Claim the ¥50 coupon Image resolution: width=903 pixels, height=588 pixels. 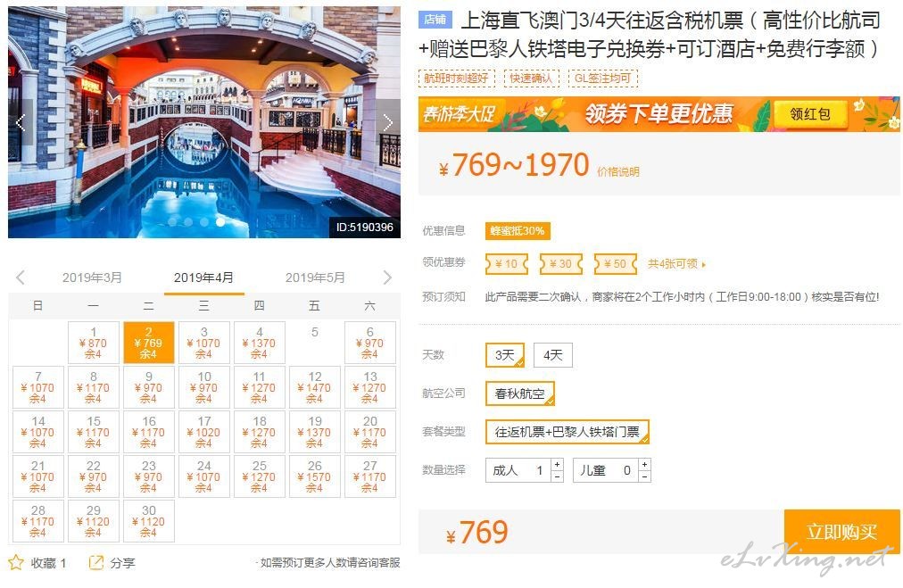[616, 264]
